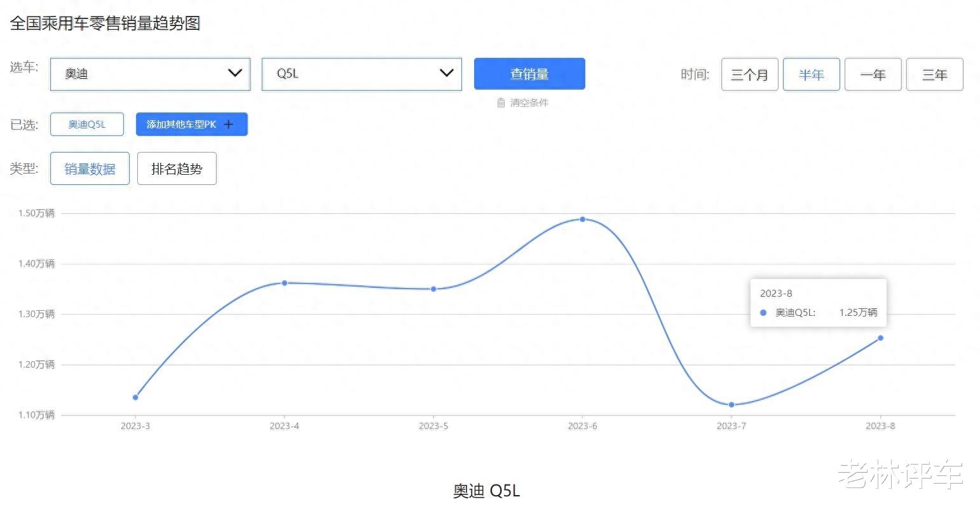The height and width of the screenshot is (511, 980).
Task: Switch time range to 三年
Action: tap(935, 74)
